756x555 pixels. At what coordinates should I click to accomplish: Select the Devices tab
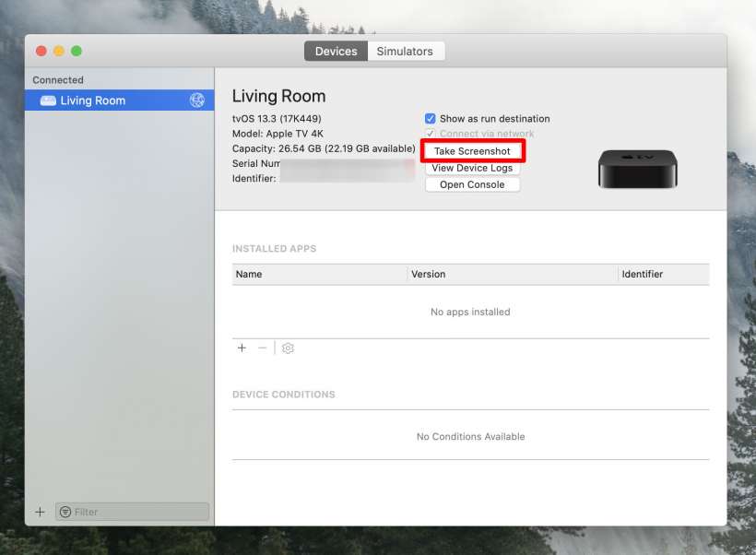(337, 51)
